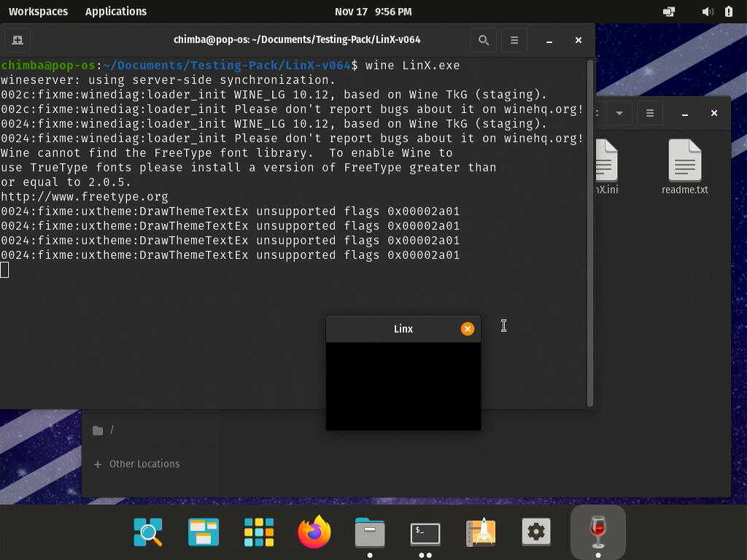This screenshot has height=560, width=747.
Task: Open the Files app in the dock
Action: coord(370,532)
